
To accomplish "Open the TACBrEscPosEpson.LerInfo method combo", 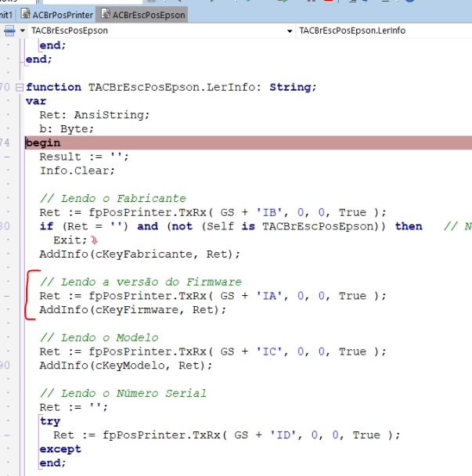I will [x=384, y=31].
